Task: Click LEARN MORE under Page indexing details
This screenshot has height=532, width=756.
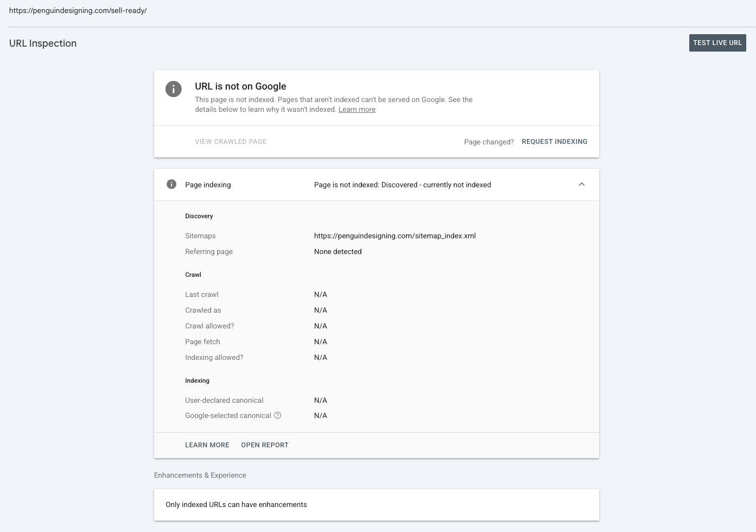Action: click(207, 445)
